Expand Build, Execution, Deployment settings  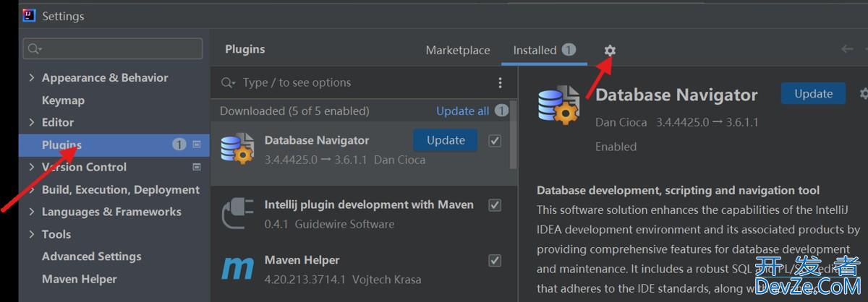(31, 189)
